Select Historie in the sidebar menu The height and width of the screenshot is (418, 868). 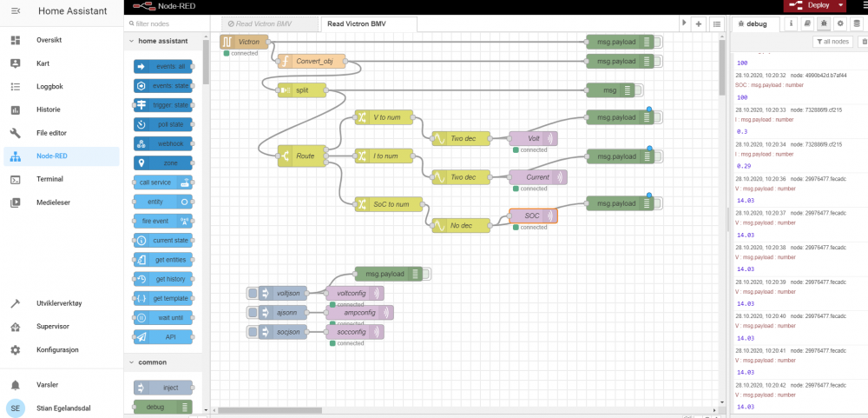[x=49, y=110]
